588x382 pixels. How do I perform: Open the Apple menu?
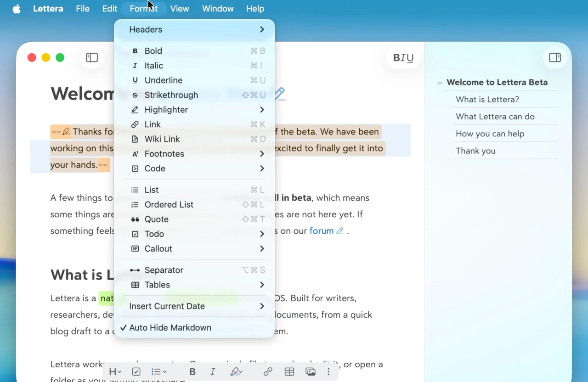click(x=17, y=9)
